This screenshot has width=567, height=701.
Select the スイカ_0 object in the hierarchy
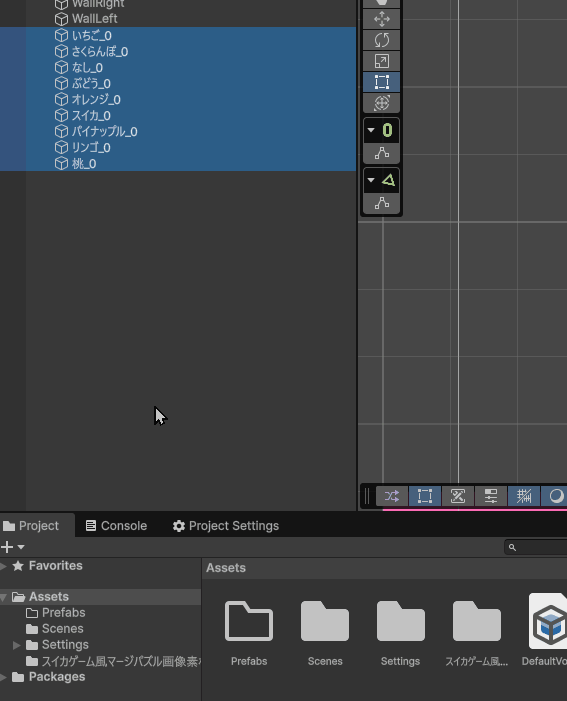click(x=91, y=115)
